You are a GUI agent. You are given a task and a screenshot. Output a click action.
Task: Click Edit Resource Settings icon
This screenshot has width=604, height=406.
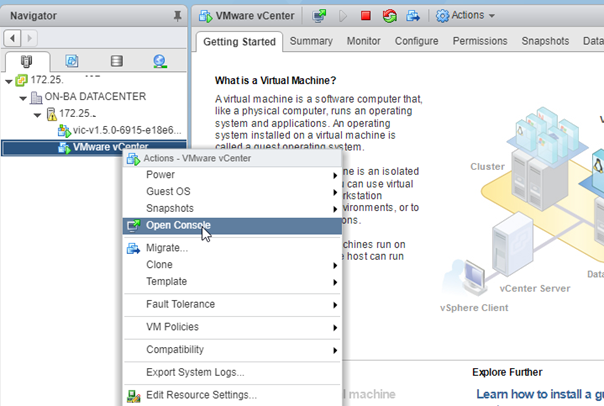(x=133, y=396)
